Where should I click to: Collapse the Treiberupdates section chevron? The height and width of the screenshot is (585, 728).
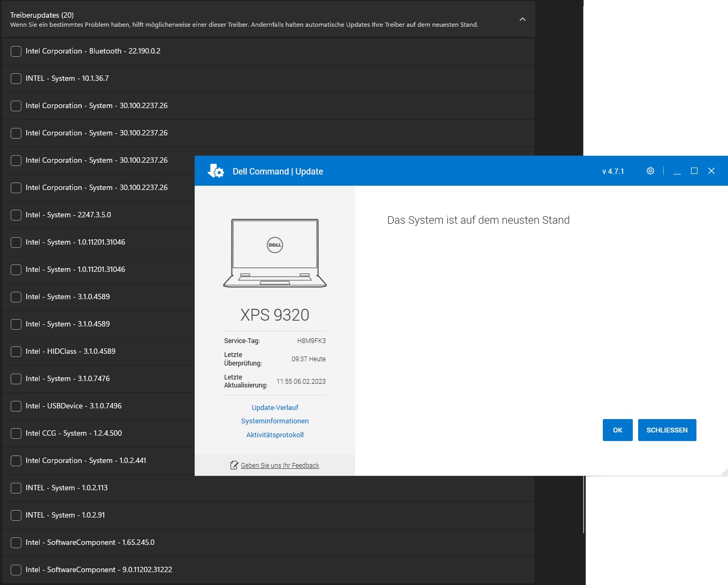pyautogui.click(x=523, y=19)
